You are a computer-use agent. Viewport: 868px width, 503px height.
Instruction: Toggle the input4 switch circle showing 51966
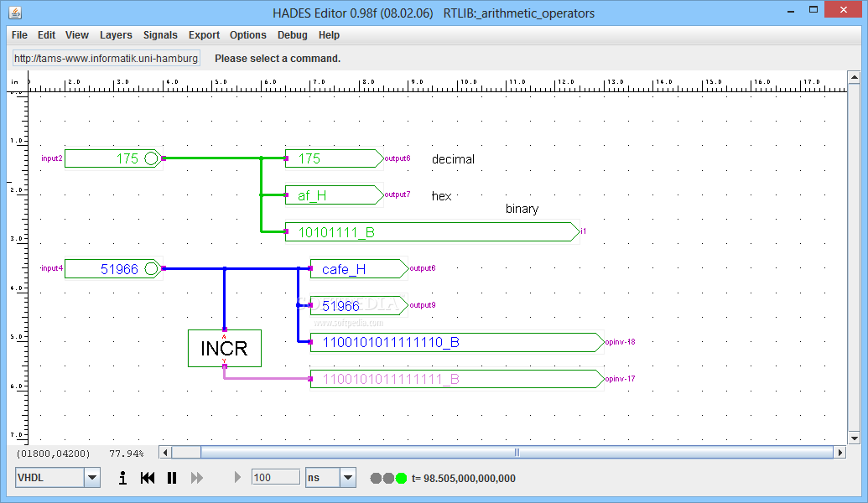(x=151, y=269)
